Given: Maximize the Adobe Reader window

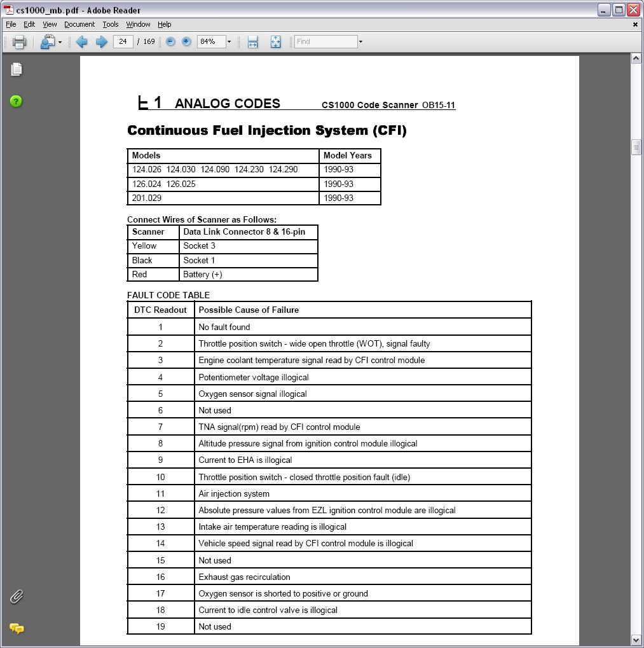Looking at the screenshot, I should pyautogui.click(x=619, y=10).
